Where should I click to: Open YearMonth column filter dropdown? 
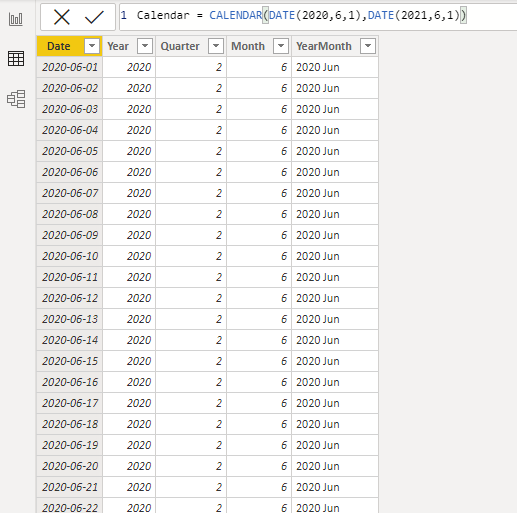[x=368, y=46]
